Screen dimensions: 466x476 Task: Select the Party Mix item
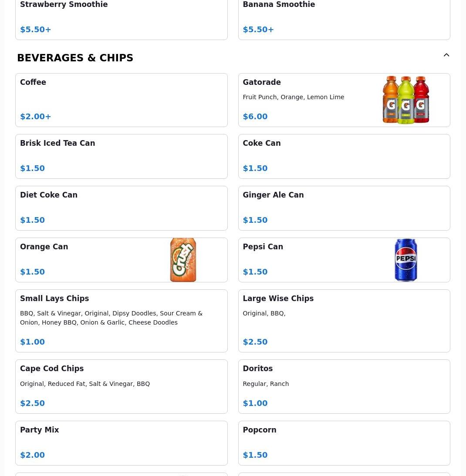pyautogui.click(x=121, y=443)
